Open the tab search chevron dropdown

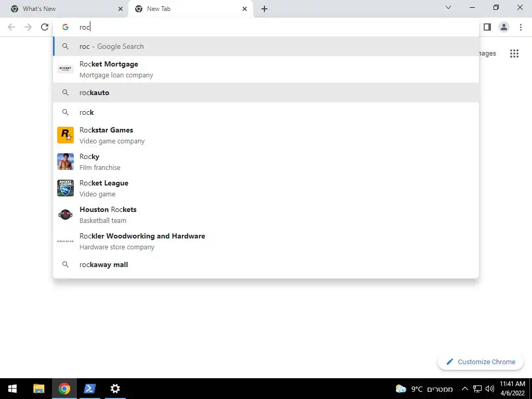click(x=448, y=7)
